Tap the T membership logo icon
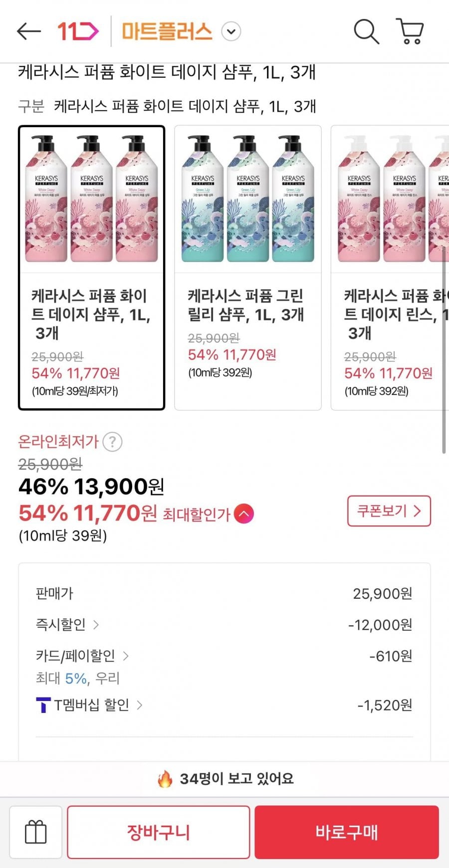 pyautogui.click(x=43, y=705)
